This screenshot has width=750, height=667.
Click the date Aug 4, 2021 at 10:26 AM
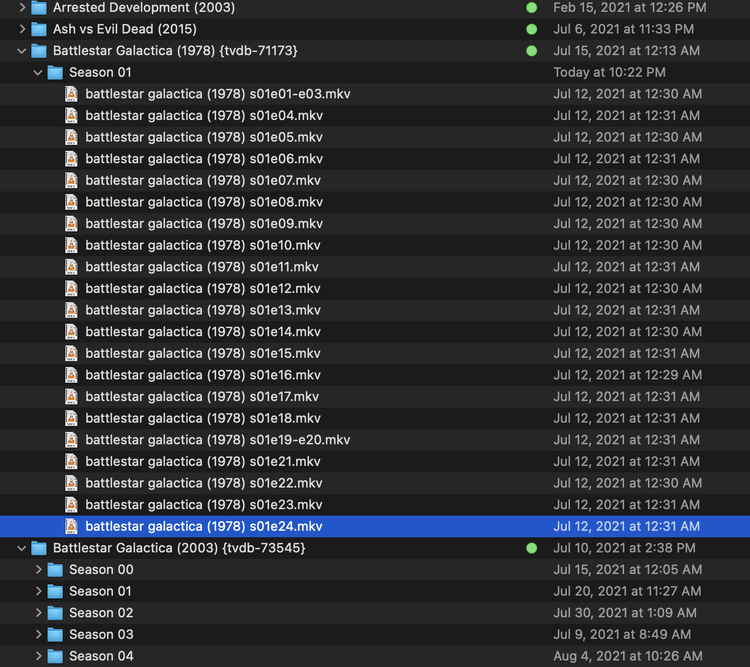click(628, 656)
